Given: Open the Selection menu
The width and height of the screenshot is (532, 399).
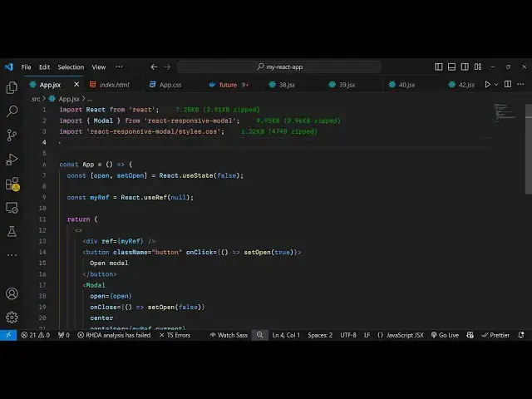Looking at the screenshot, I should pyautogui.click(x=71, y=66).
